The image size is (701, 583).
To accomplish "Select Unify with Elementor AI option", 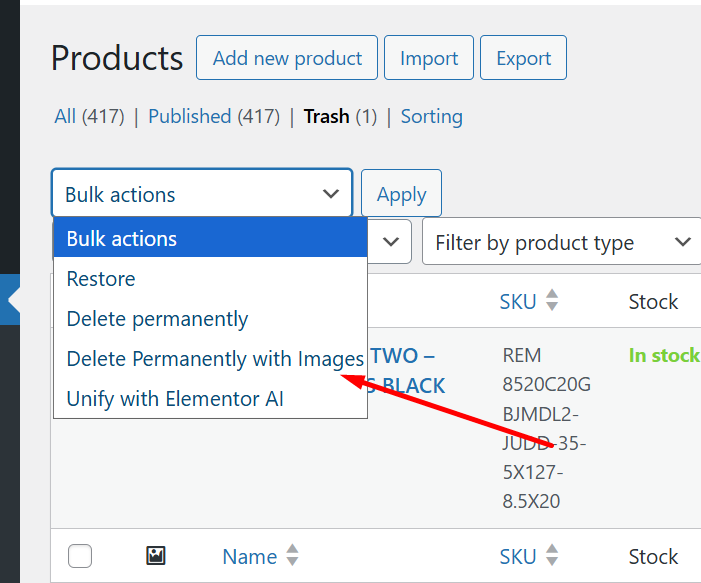I will 175,398.
